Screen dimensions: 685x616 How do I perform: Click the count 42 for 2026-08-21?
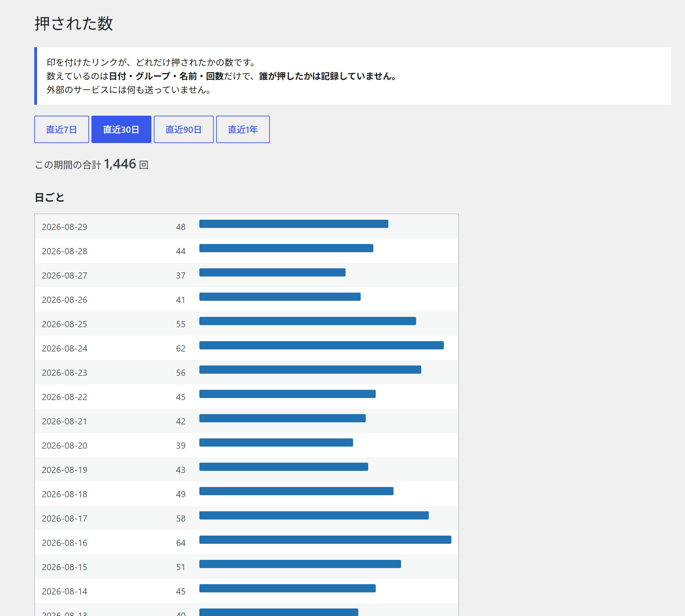pos(181,421)
